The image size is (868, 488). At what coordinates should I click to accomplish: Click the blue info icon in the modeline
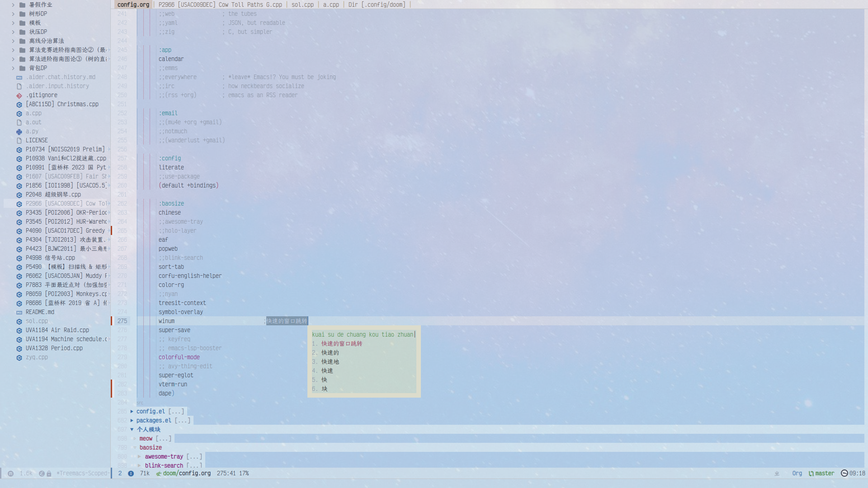point(131,474)
